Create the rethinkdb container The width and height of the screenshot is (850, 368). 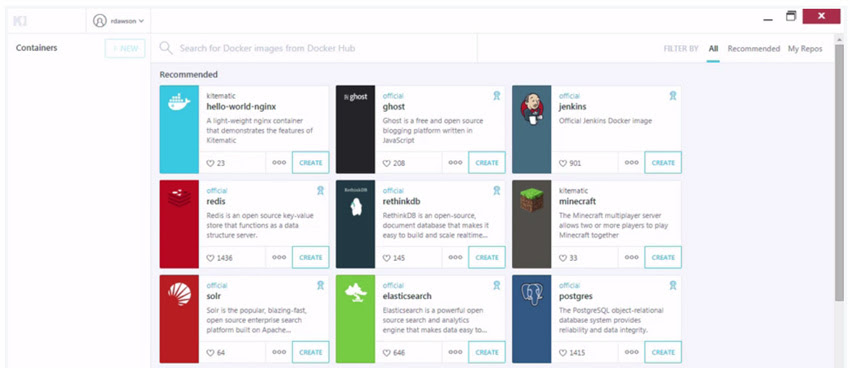point(487,257)
